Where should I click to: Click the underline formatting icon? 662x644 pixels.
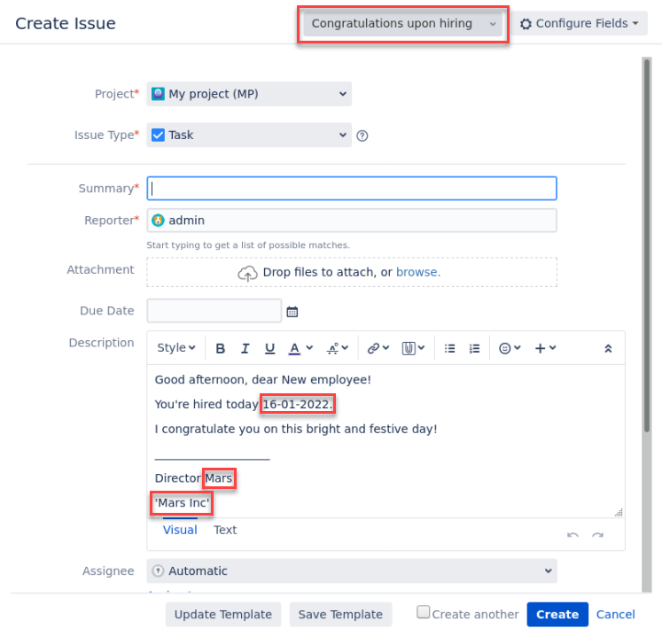point(270,348)
